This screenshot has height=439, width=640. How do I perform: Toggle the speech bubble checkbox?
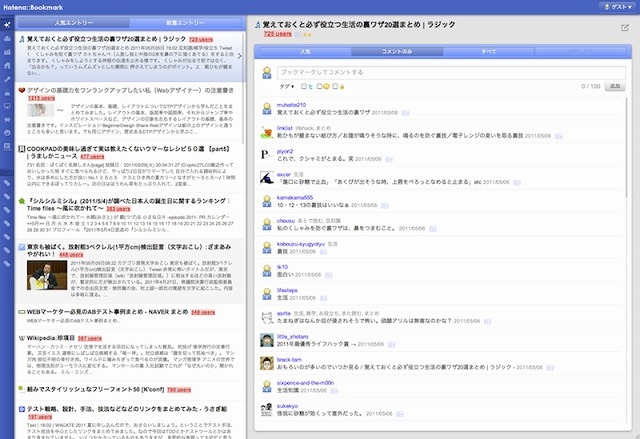(x=320, y=86)
